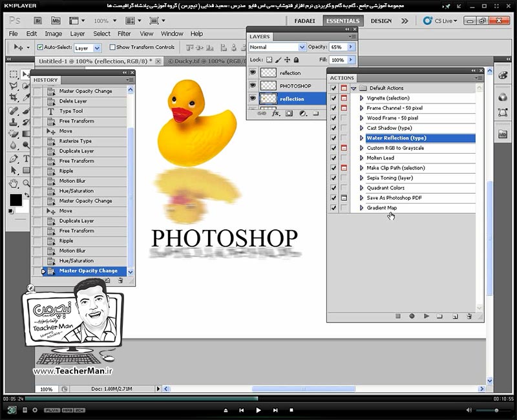Image resolution: width=517 pixels, height=420 pixels.
Task: Select the Clone Stamp tool
Action: coord(14,122)
